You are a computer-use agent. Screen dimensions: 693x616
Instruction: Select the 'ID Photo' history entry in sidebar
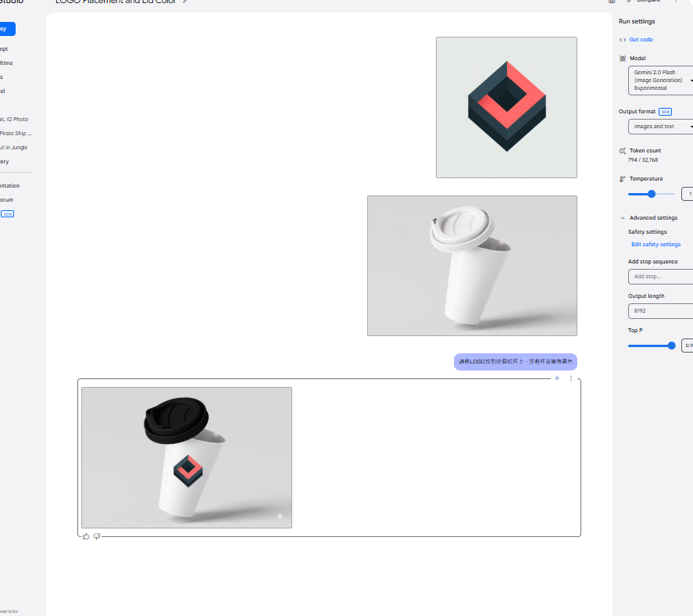14,120
